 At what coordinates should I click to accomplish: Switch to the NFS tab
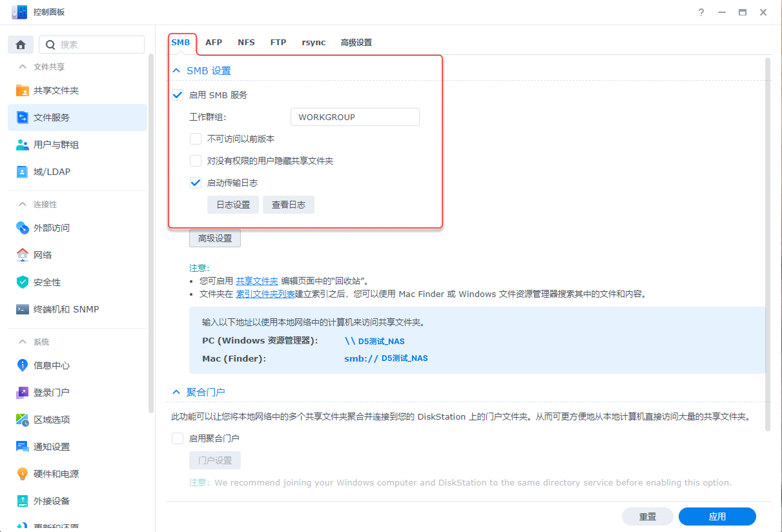pos(246,42)
